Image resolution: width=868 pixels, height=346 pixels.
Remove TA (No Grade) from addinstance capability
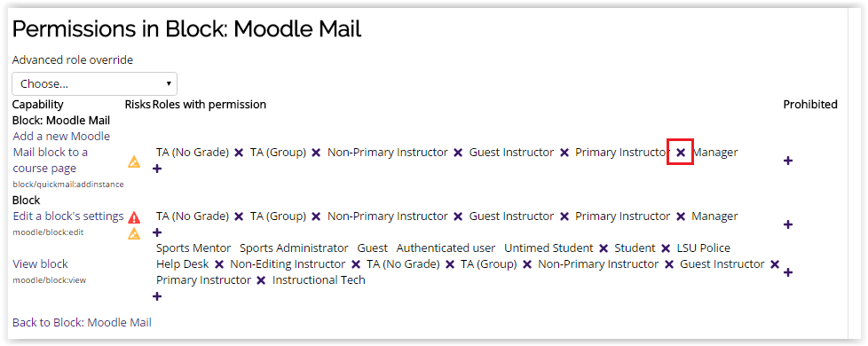coord(239,153)
